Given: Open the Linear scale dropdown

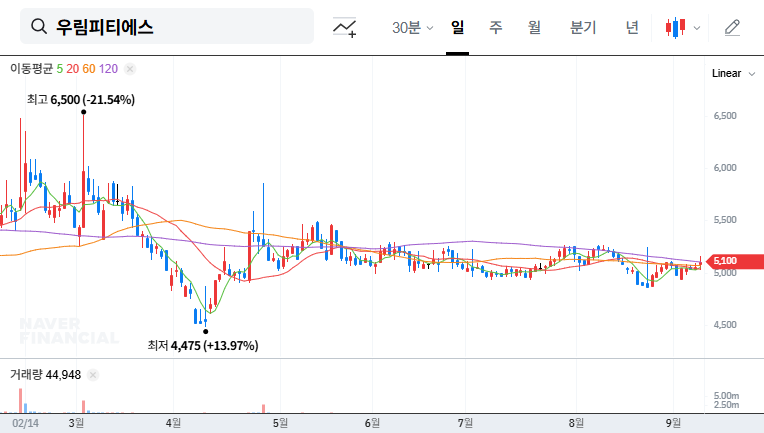Looking at the screenshot, I should 733,74.
